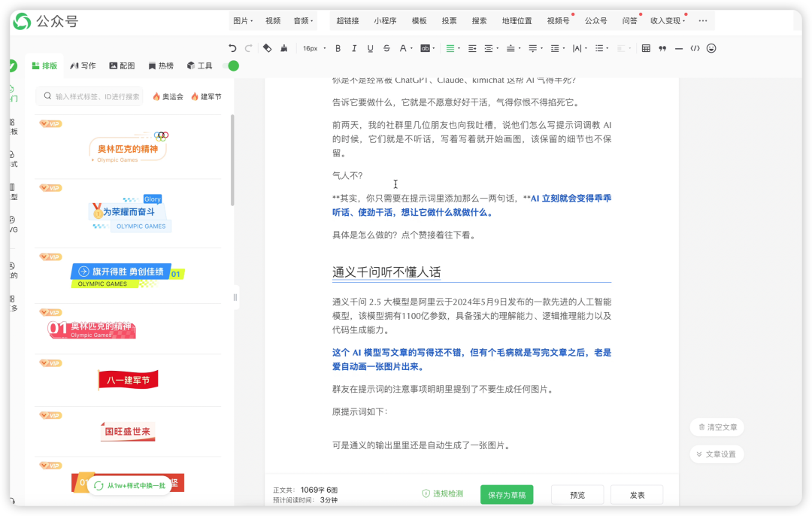Click the indent icon without dropdown arrow
The width and height of the screenshot is (812, 516).
click(x=472, y=48)
